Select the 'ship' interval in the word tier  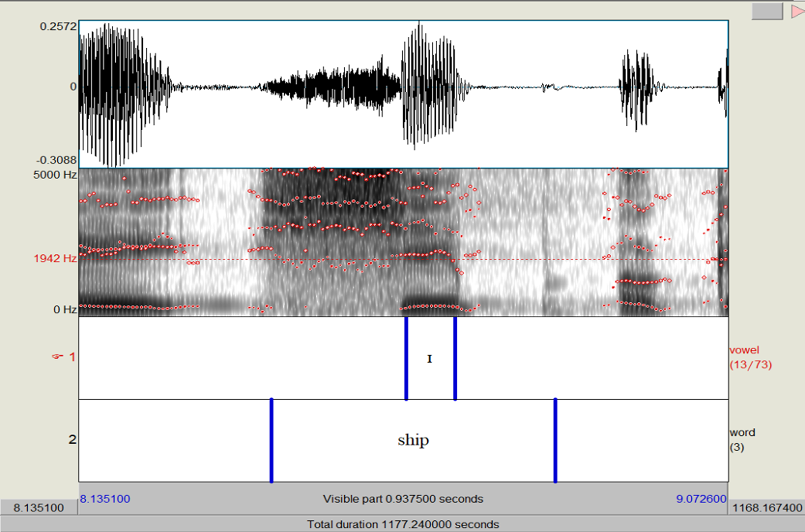413,440
